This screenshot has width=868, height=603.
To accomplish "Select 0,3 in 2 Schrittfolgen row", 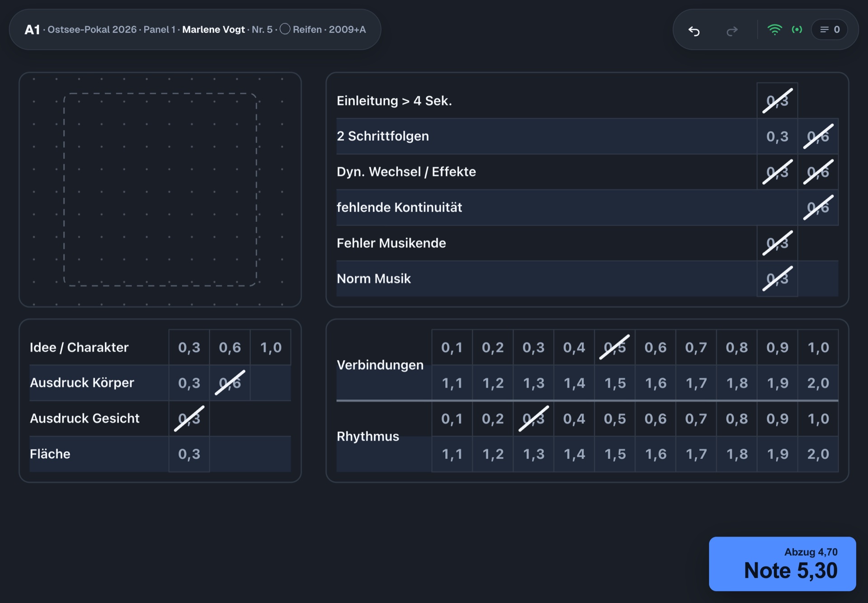I will 777,136.
